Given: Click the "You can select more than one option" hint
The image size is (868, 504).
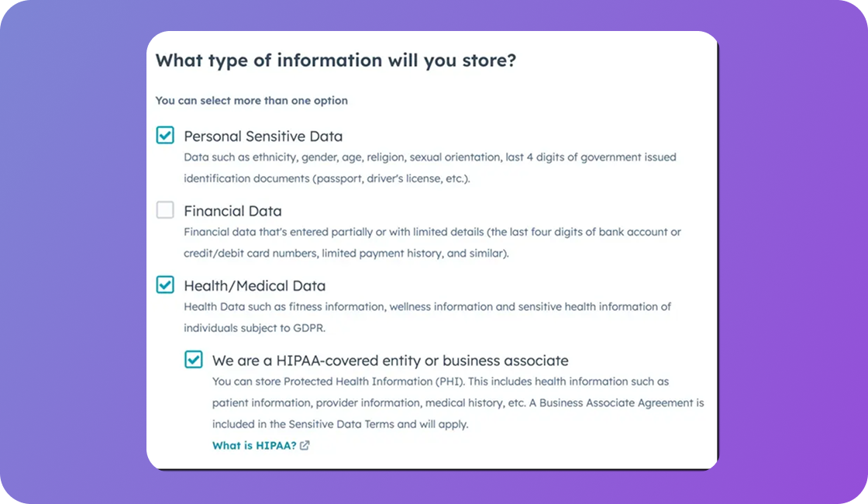Looking at the screenshot, I should click(x=251, y=101).
